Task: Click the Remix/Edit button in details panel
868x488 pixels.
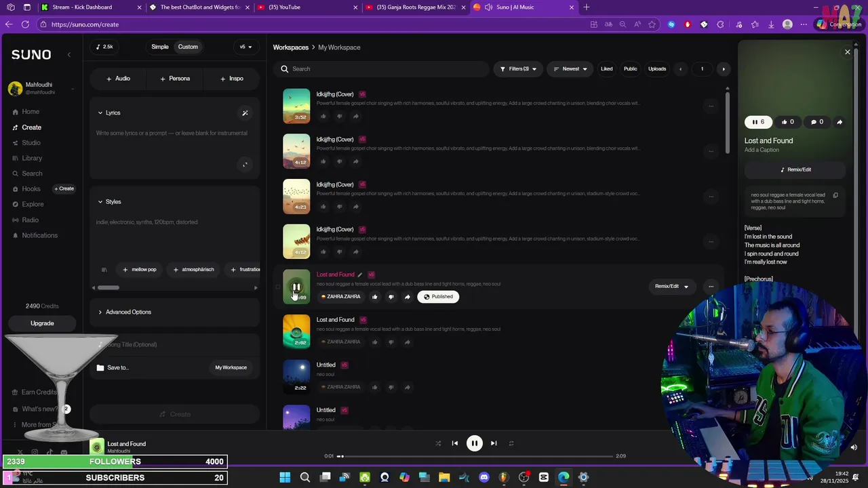Action: [795, 169]
